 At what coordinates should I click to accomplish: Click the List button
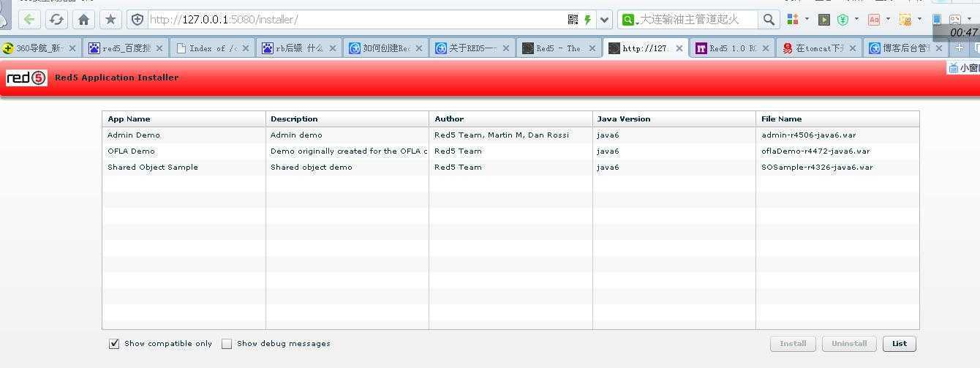(x=900, y=343)
